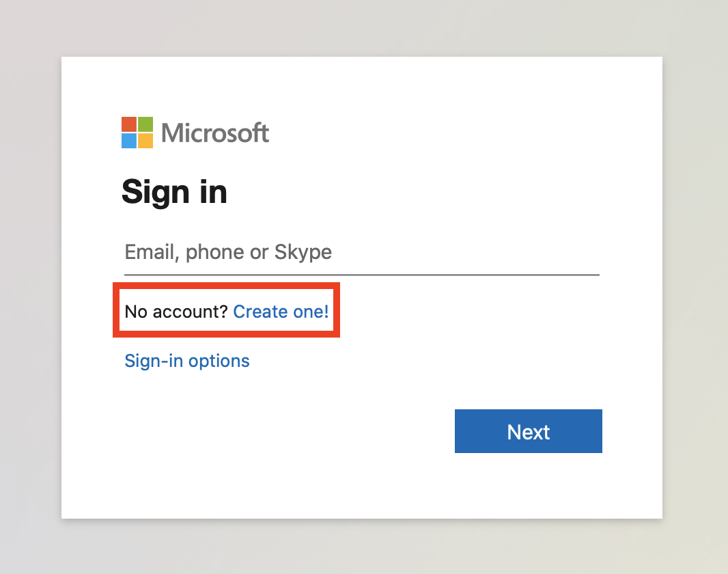Click the word options in Sign-in options
728x574 pixels.
(x=219, y=361)
